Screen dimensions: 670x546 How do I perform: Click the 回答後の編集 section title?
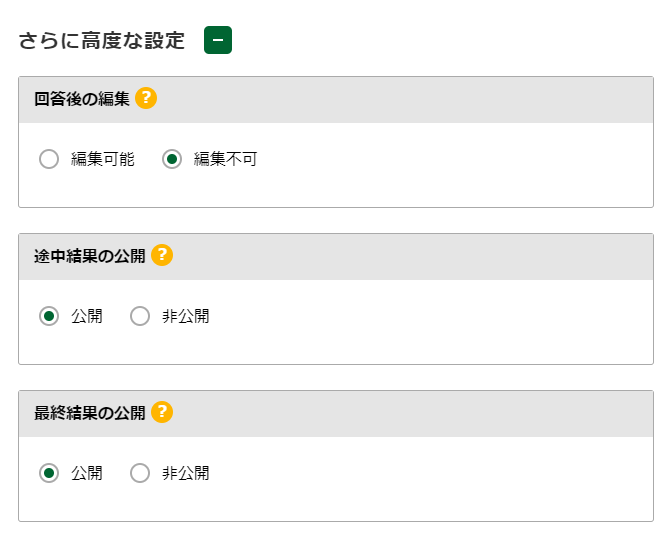pos(82,99)
